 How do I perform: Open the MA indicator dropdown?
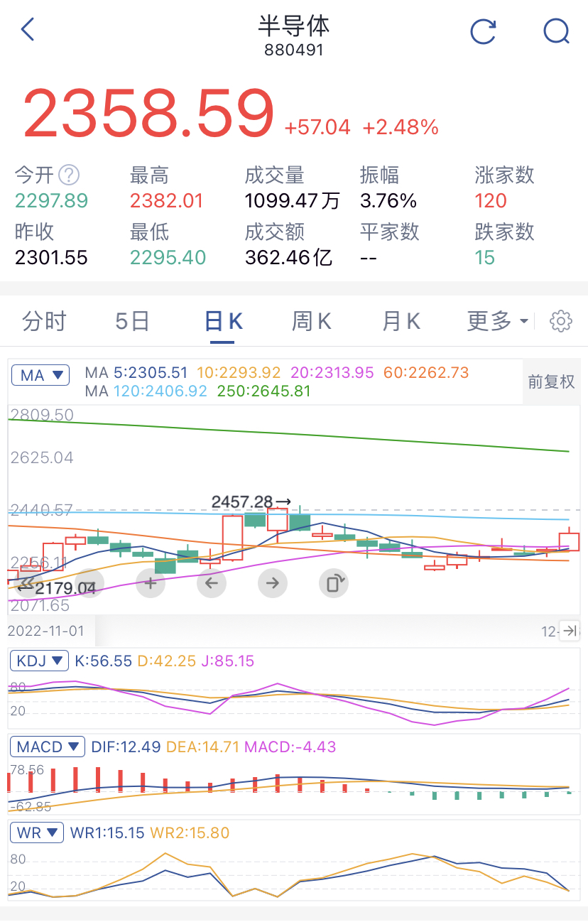tap(40, 375)
